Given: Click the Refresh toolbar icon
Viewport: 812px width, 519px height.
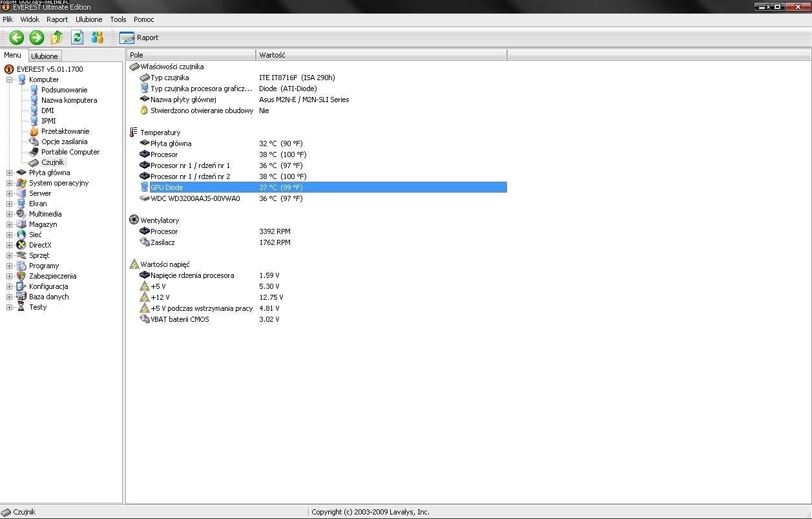Looking at the screenshot, I should [78, 37].
